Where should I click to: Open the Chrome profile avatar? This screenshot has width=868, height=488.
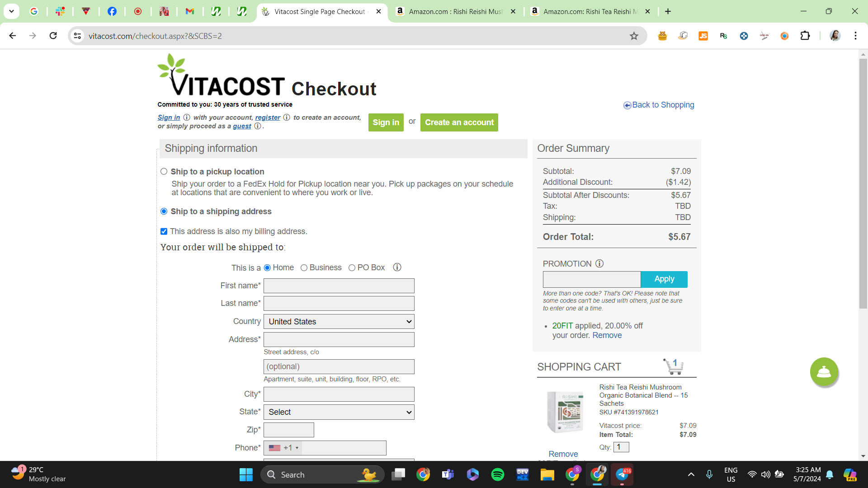(x=835, y=36)
